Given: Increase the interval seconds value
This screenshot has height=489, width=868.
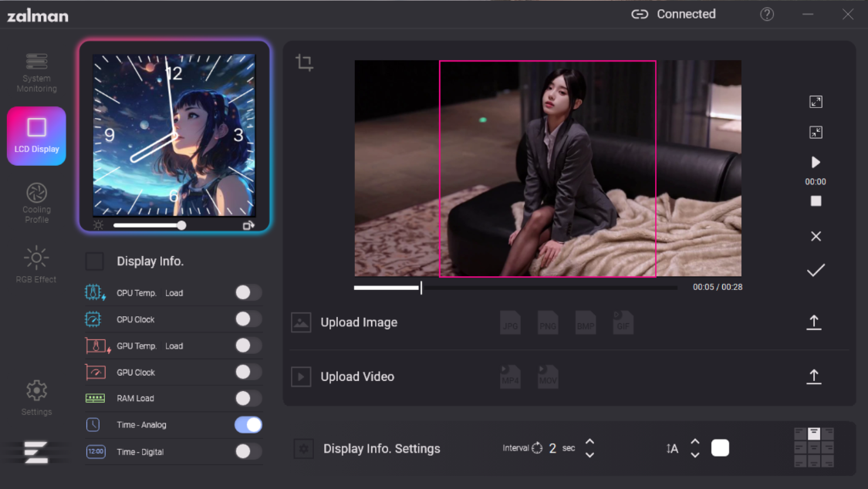Looking at the screenshot, I should coord(589,442).
